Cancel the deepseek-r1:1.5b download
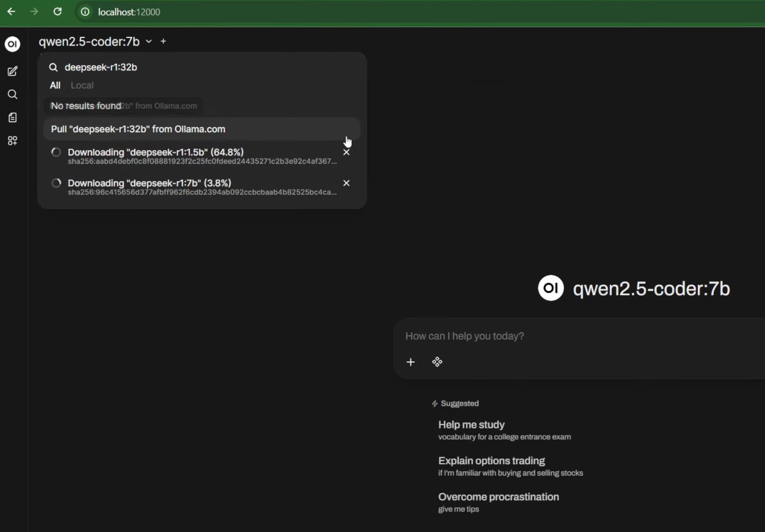 [x=346, y=152]
